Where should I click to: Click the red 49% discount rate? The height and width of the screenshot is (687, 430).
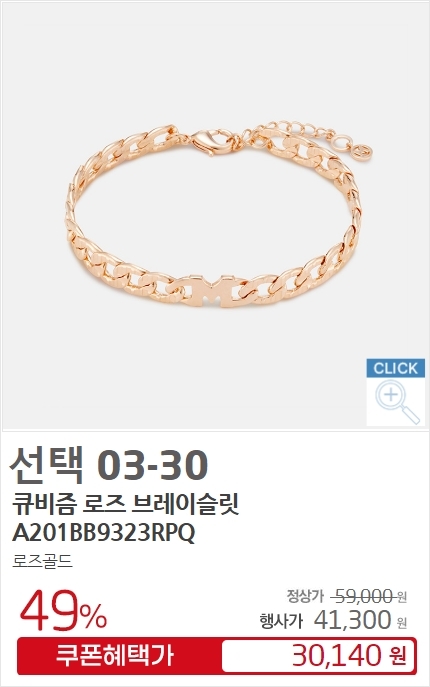pyautogui.click(x=63, y=611)
